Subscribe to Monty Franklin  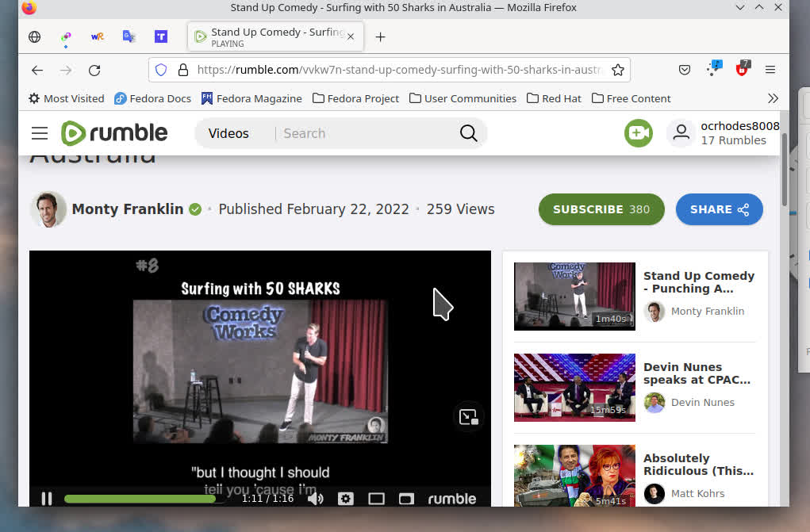(x=601, y=209)
